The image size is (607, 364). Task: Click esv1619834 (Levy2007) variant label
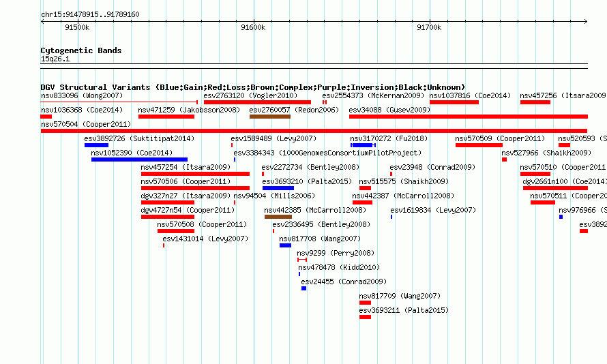[x=433, y=210]
